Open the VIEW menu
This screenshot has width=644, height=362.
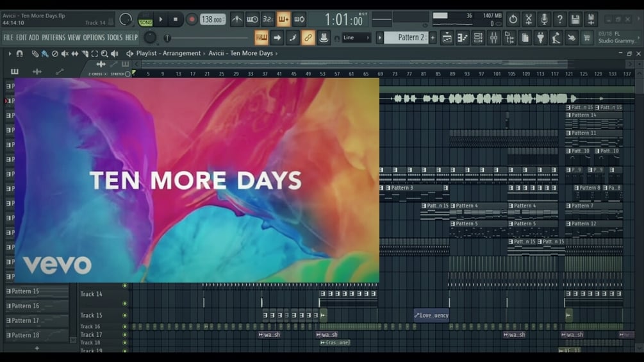(74, 37)
